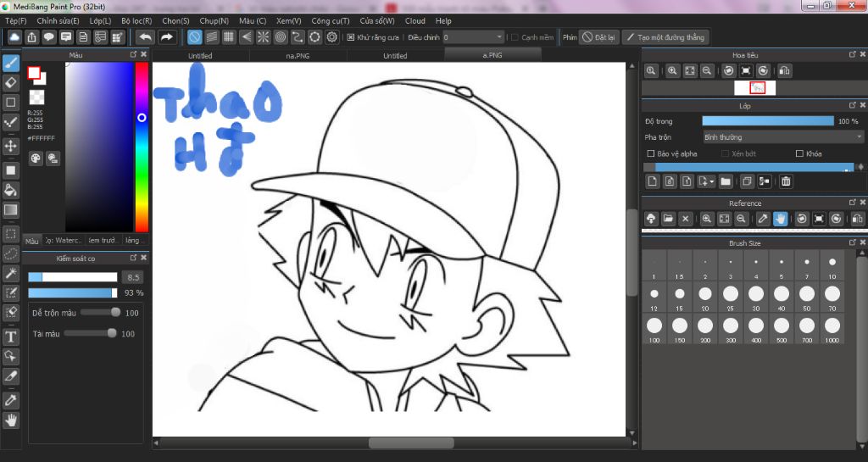The width and height of the screenshot is (868, 462).
Task: Select the transparent color swatch
Action: tap(36, 97)
